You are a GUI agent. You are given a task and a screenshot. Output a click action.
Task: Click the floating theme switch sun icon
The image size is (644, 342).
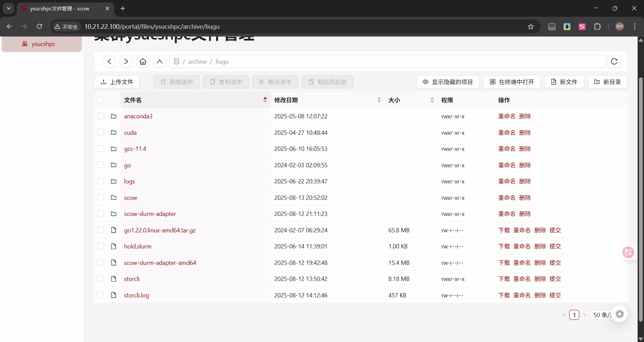620,314
